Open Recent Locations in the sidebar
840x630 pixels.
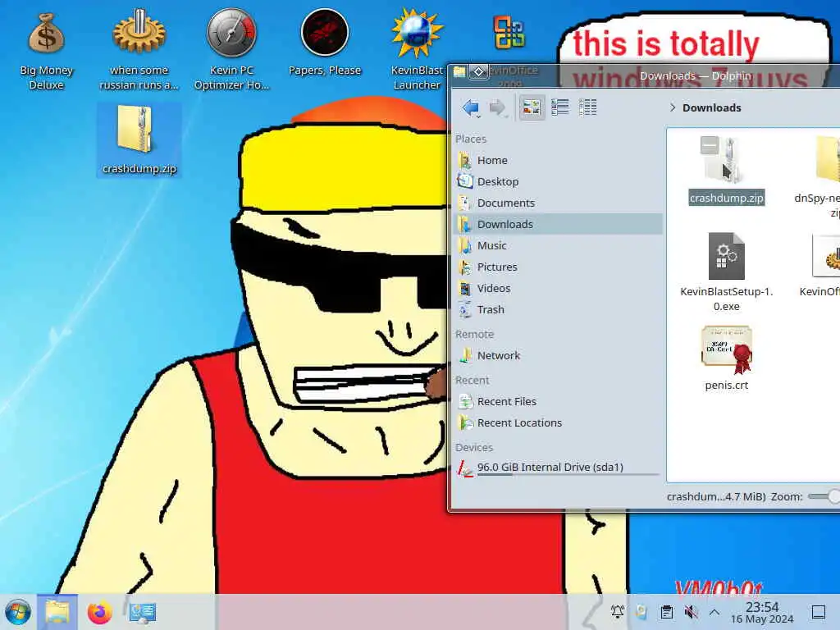point(557,423)
